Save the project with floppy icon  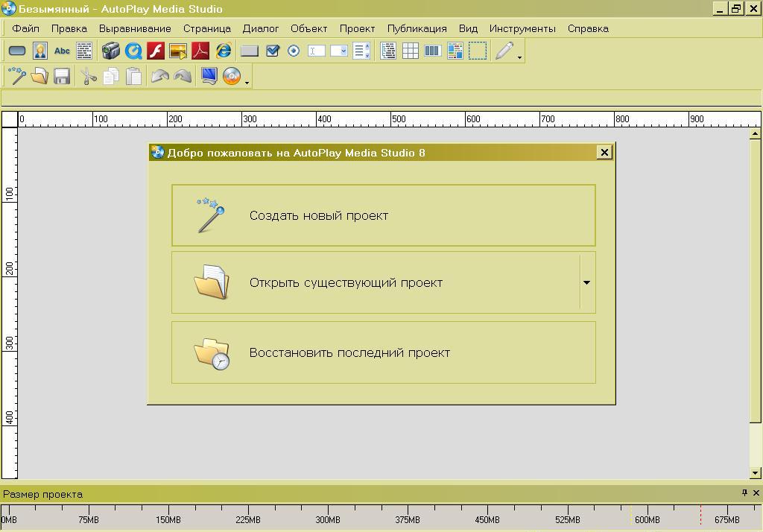pos(62,77)
